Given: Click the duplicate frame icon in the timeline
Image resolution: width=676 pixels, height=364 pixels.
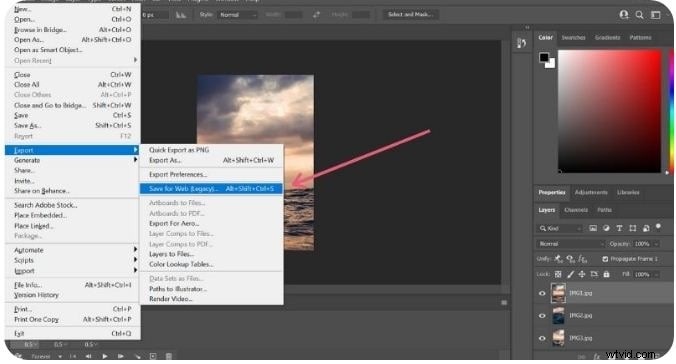Looking at the screenshot, I should (153, 356).
